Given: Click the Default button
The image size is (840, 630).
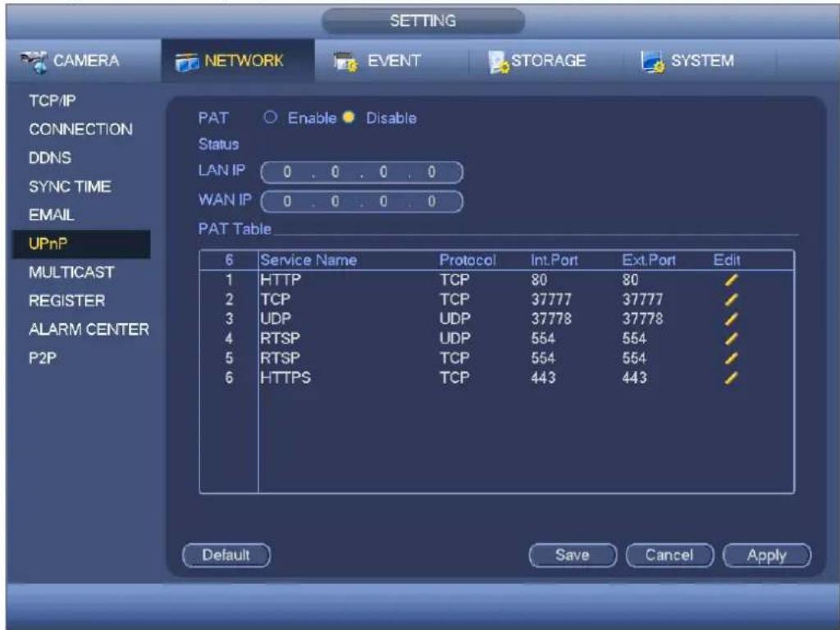Looking at the screenshot, I should (x=226, y=555).
